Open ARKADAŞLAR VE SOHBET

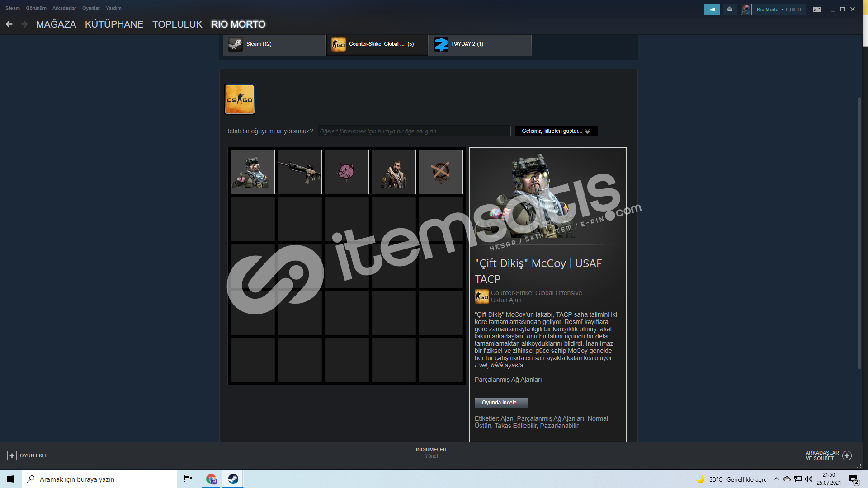tap(822, 455)
